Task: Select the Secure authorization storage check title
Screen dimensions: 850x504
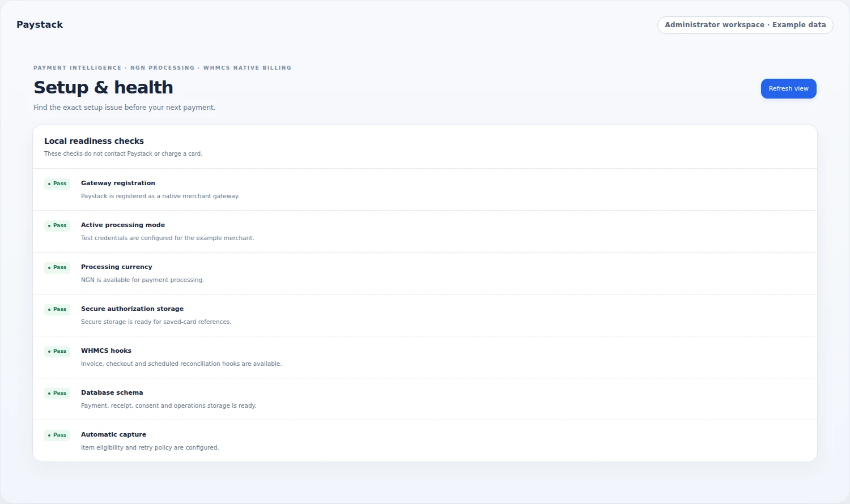Action: [132, 309]
